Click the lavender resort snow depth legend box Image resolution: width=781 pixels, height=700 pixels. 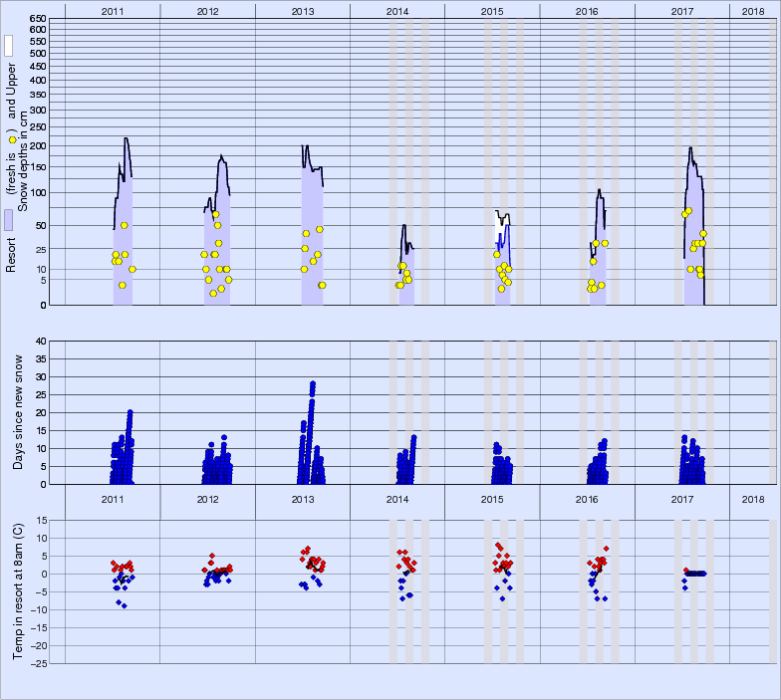(9, 220)
